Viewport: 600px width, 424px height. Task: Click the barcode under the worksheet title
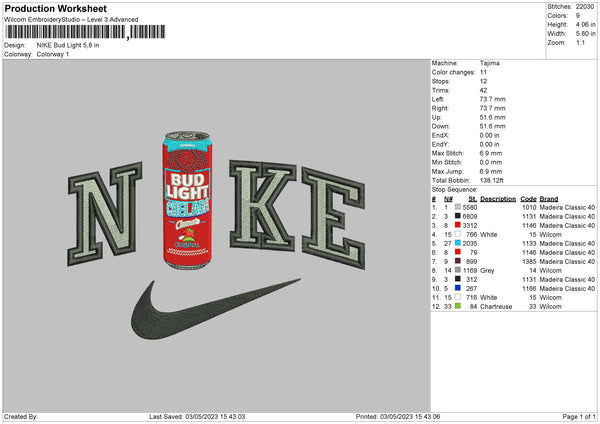pos(85,32)
